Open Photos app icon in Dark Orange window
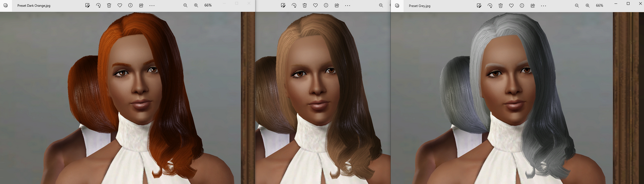Viewport: 644px width, 184px height. click(6, 5)
